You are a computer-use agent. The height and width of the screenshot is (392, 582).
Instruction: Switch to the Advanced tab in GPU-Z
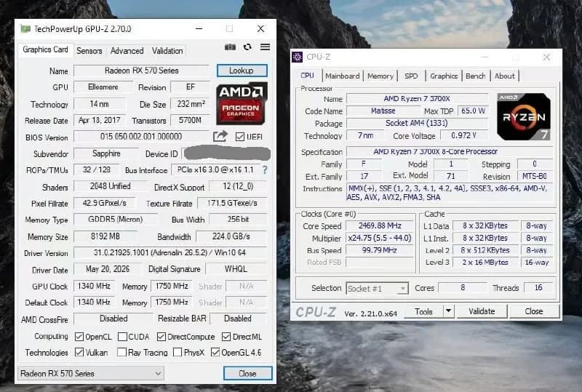(127, 51)
